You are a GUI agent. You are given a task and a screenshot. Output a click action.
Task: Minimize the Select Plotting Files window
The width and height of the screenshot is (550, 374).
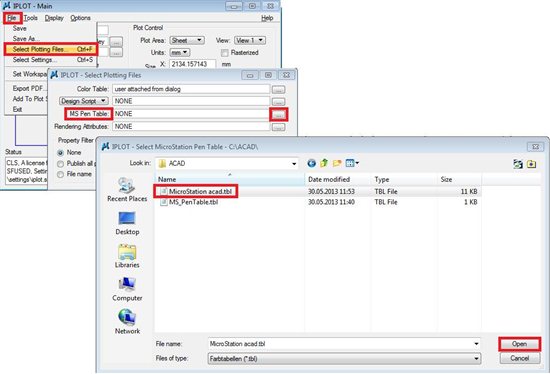pyautogui.click(x=250, y=75)
